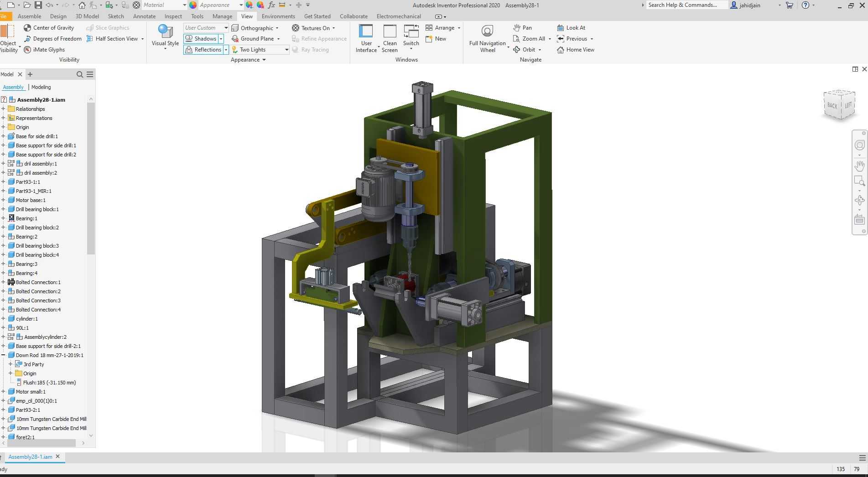The width and height of the screenshot is (868, 477).
Task: Go to Previous view
Action: (572, 39)
